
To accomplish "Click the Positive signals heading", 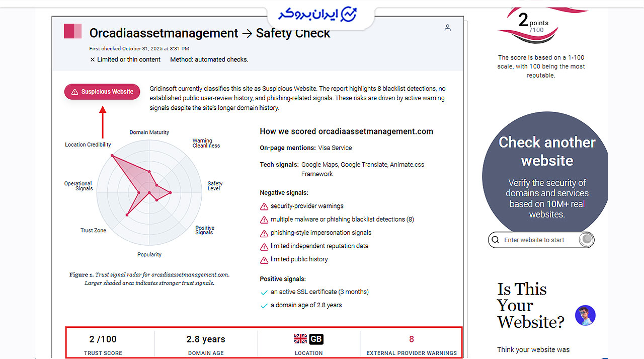I will click(283, 279).
